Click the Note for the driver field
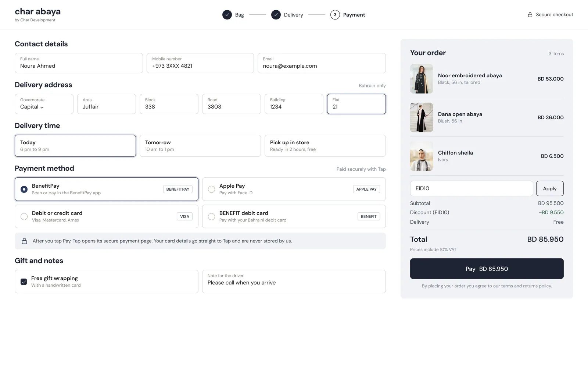Screen dimensions: 588x368 tap(294, 282)
